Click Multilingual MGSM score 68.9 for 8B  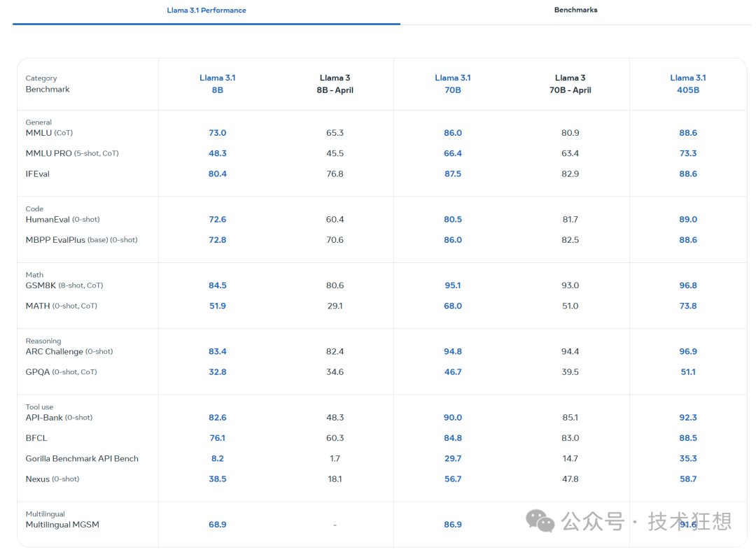click(218, 525)
